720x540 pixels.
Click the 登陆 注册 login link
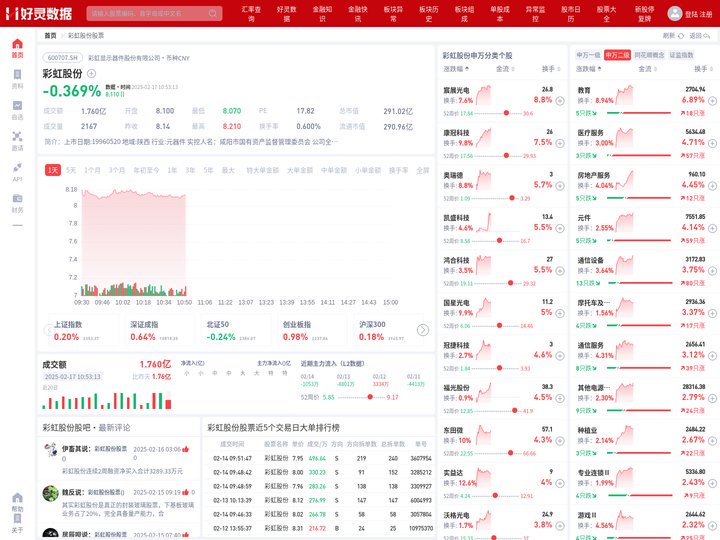click(698, 14)
